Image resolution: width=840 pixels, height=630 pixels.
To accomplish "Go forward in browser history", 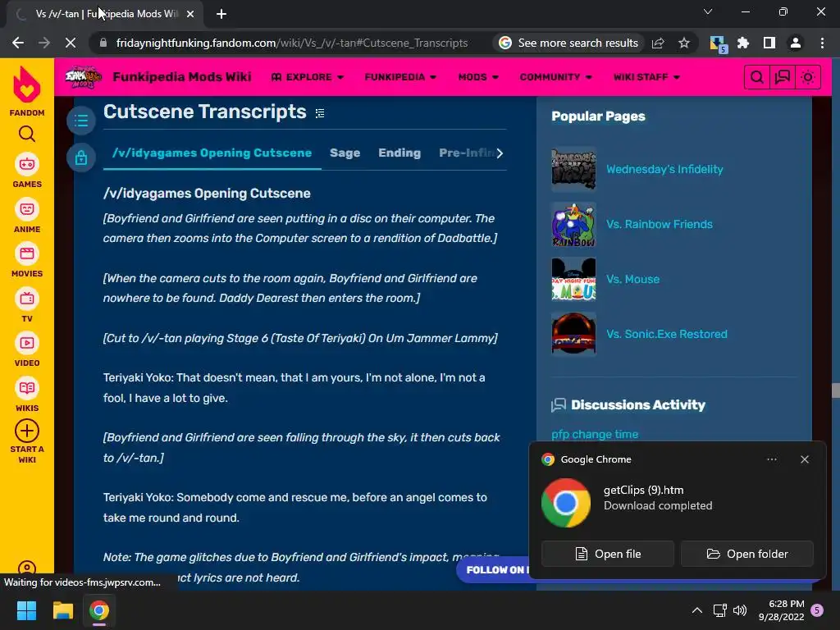I will pos(44,43).
